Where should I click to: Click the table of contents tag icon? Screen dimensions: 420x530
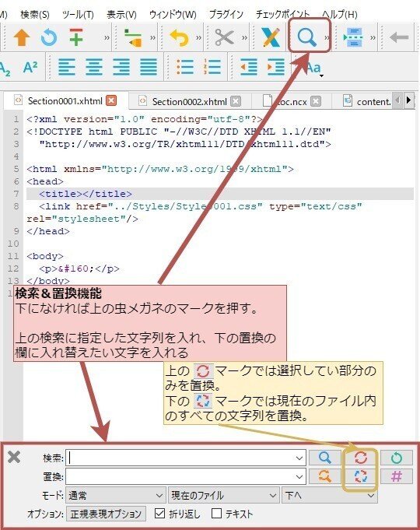(x=133, y=37)
